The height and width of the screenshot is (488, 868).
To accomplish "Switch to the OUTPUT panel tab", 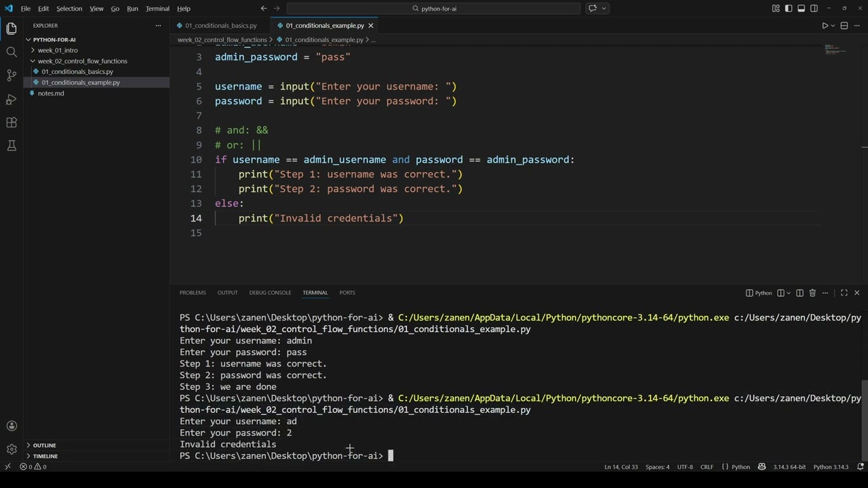I will [227, 293].
